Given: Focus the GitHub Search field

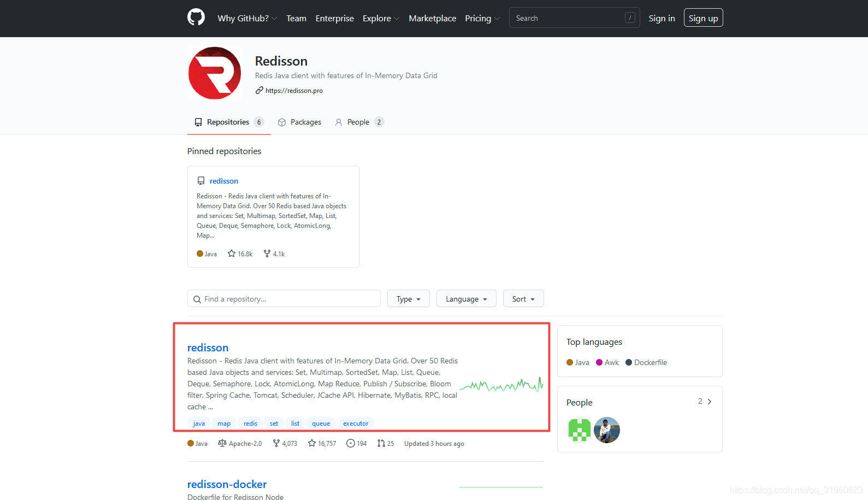Looking at the screenshot, I should coord(575,17).
